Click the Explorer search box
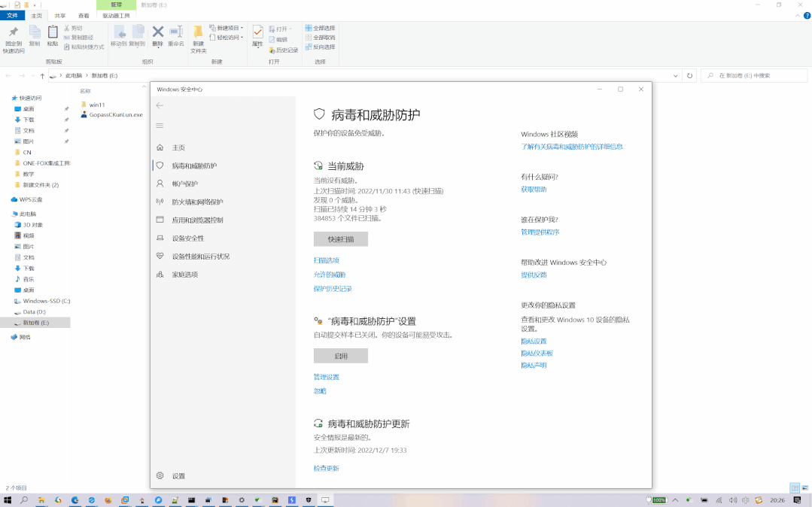This screenshot has width=812, height=507. pos(754,76)
